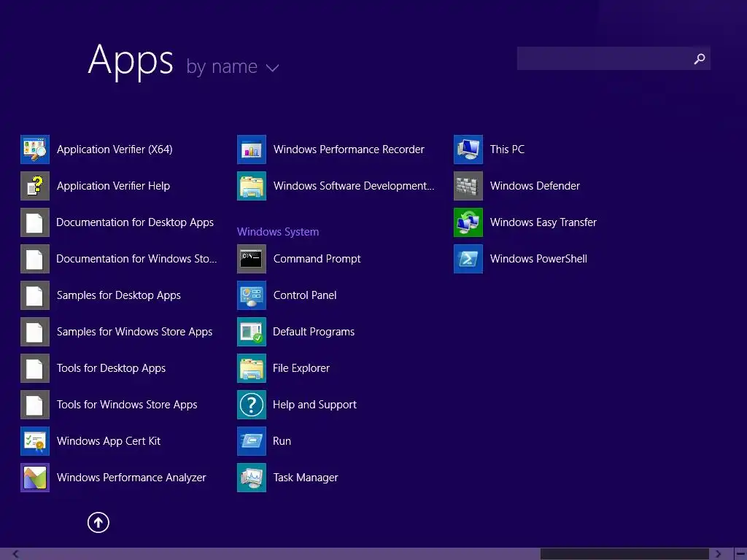The width and height of the screenshot is (747, 560).
Task: Select the 'Help and Support' text label
Action: click(314, 405)
